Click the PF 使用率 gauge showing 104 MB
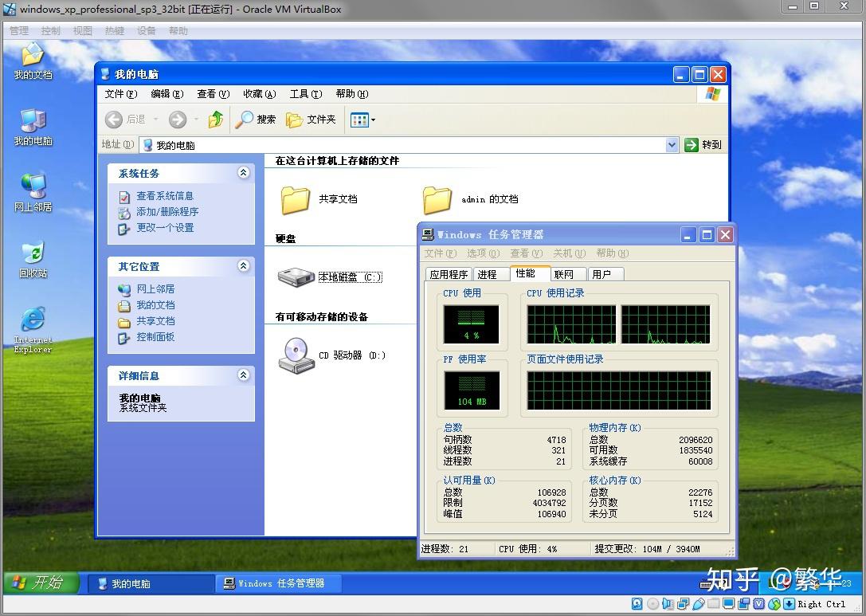866x616 pixels. pyautogui.click(x=472, y=390)
